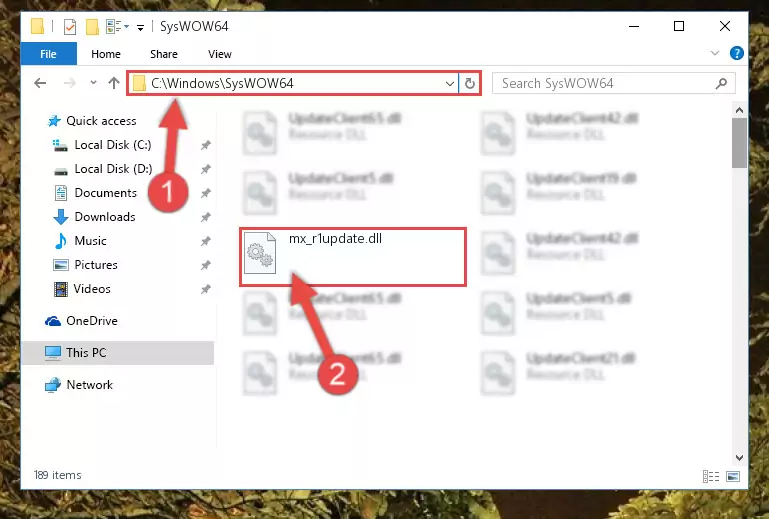Image resolution: width=769 pixels, height=519 pixels.
Task: Switch to Large icons view in status bar
Action: tap(733, 476)
